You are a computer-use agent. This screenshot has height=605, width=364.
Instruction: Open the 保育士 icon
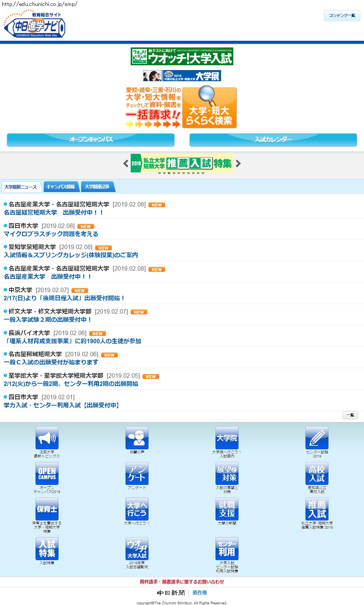pos(47,509)
